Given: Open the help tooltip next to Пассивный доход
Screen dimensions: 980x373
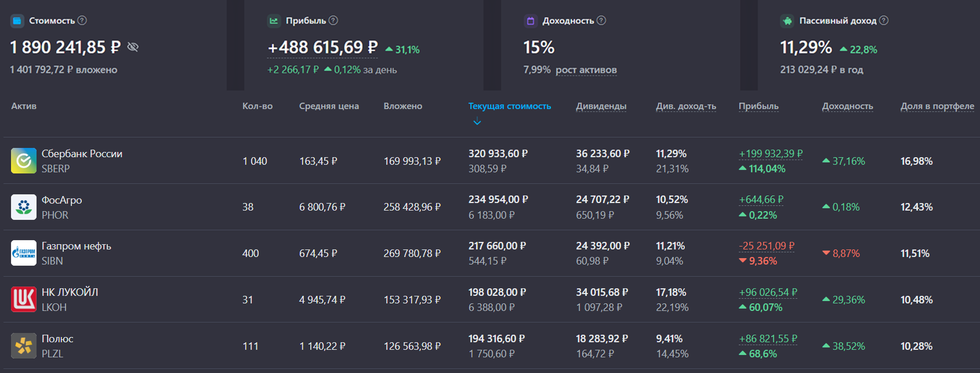Looking at the screenshot, I should (884, 20).
